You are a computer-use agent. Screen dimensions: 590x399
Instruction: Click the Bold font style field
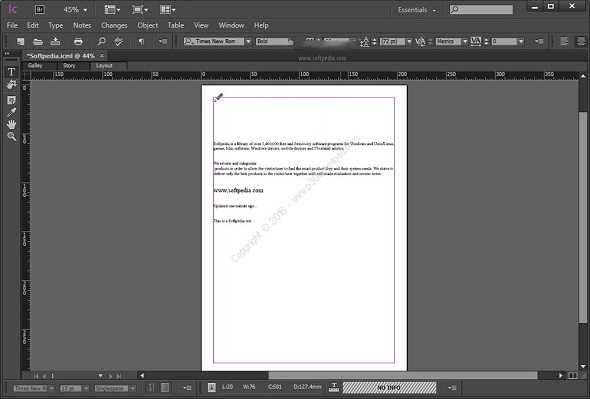[x=272, y=41]
